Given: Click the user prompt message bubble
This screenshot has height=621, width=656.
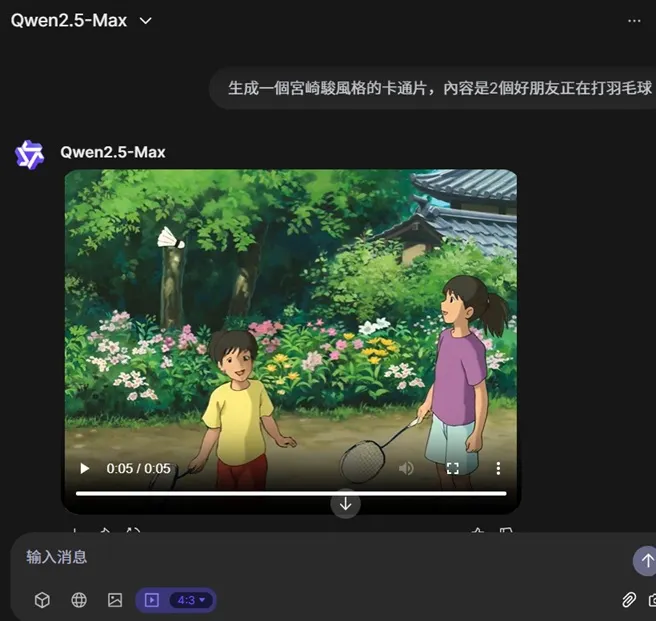Looking at the screenshot, I should click(x=433, y=88).
